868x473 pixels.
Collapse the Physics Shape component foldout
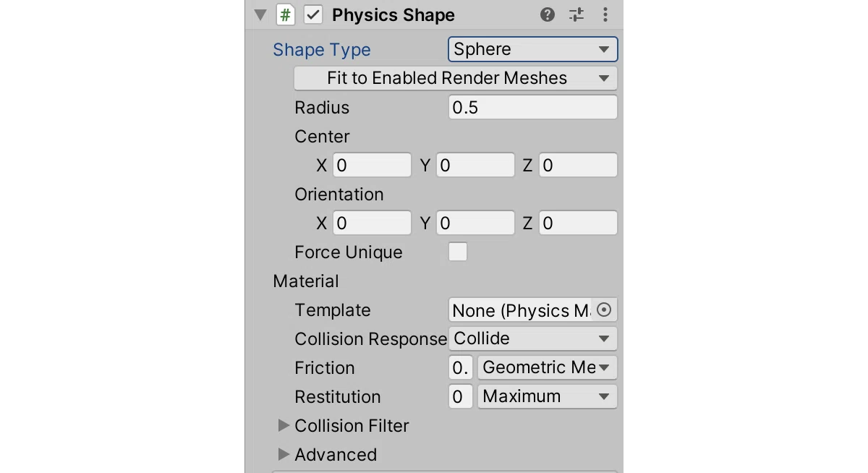click(260, 14)
